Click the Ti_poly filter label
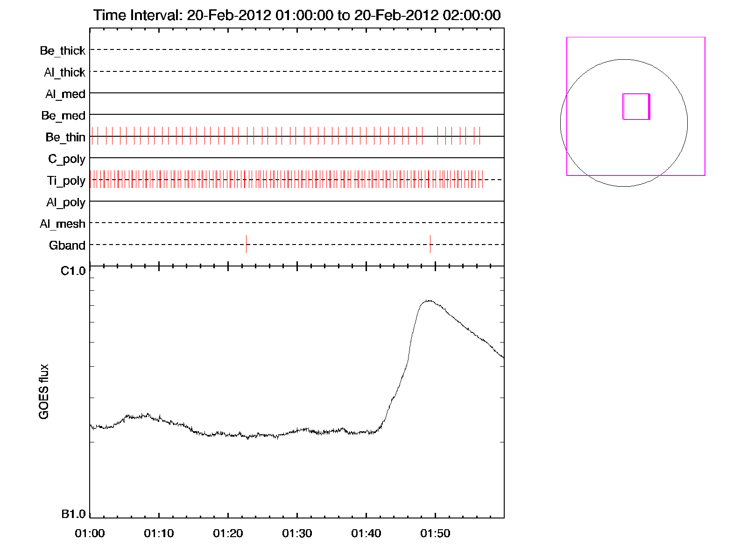 66,181
